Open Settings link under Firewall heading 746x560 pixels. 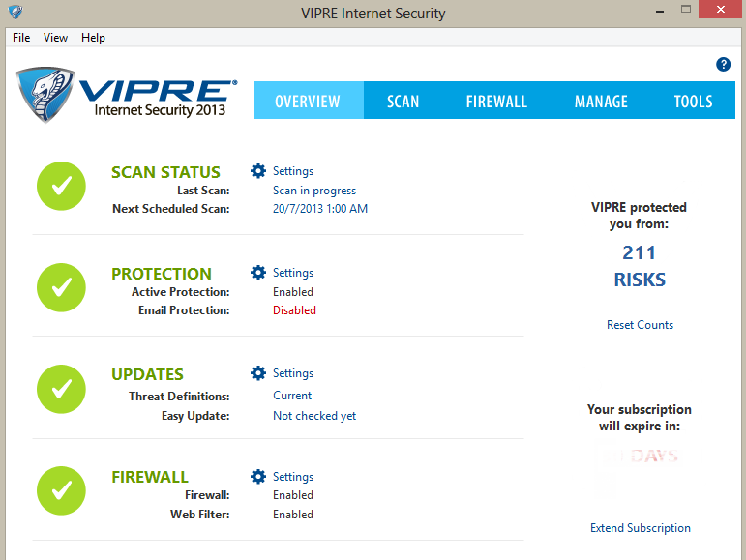pos(293,477)
